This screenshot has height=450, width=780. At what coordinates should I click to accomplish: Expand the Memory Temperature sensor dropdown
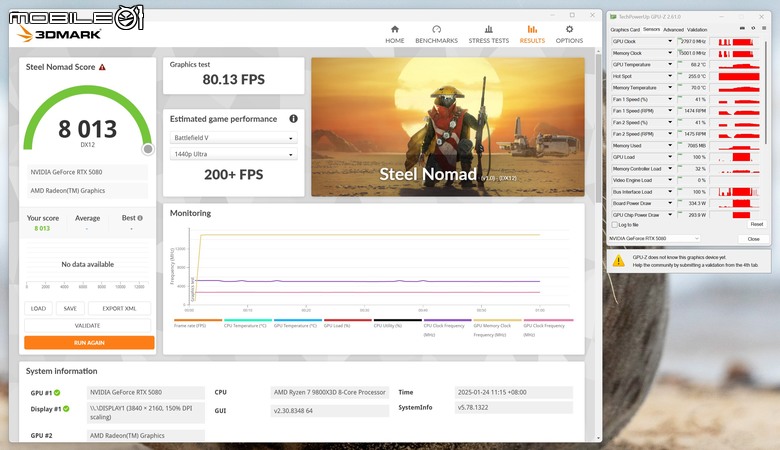[x=670, y=88]
